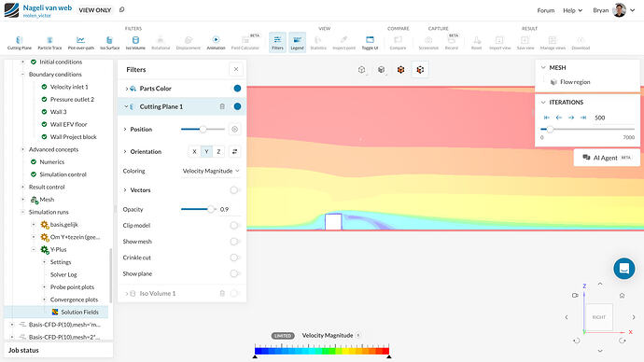Select the Cutting Plane filter tool

pos(20,43)
